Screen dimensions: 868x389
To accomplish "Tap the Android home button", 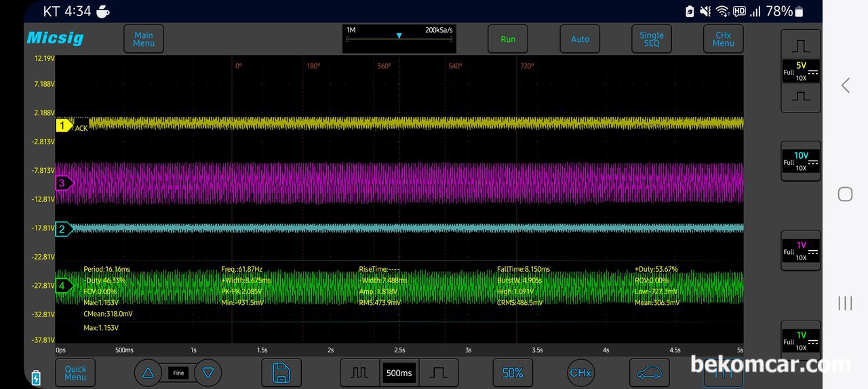I will point(845,194).
